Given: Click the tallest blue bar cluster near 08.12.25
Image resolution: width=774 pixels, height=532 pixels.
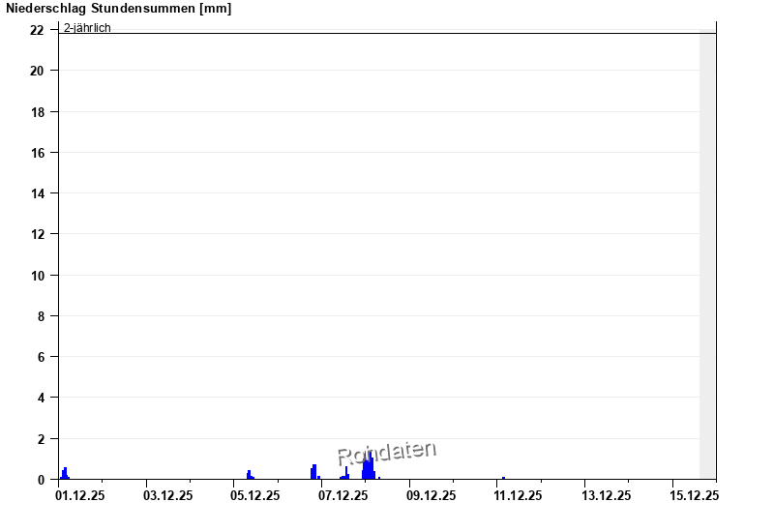Looking at the screenshot, I should (x=369, y=467).
